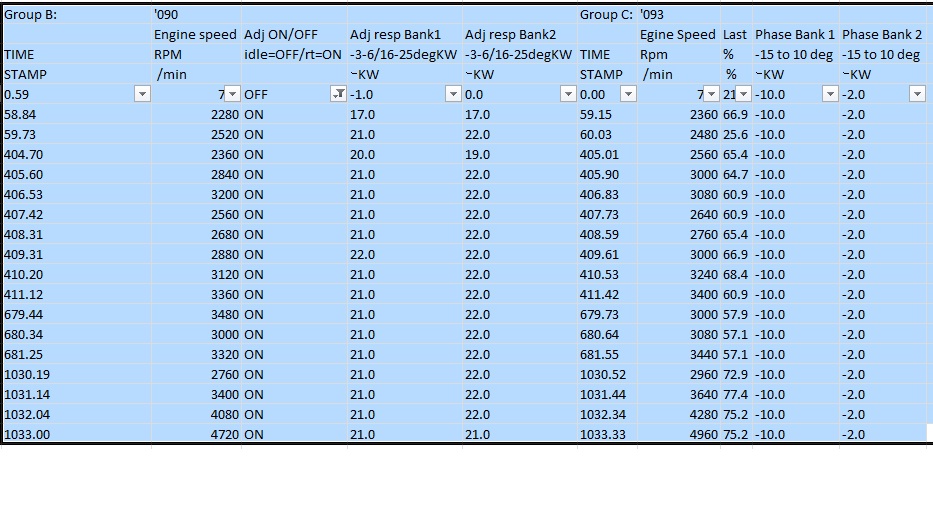
Task: Select RPM cell 3200
Action: (196, 194)
